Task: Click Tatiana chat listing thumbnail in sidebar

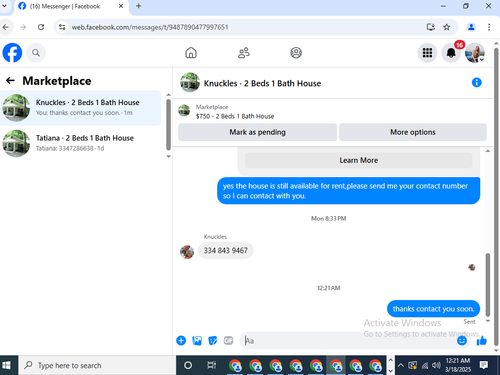Action: tap(16, 143)
